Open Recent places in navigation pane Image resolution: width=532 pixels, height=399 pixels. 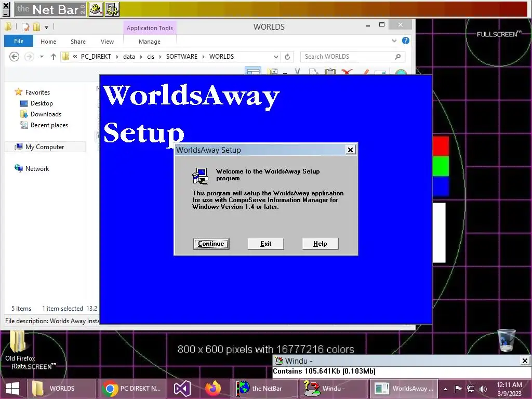49,125
